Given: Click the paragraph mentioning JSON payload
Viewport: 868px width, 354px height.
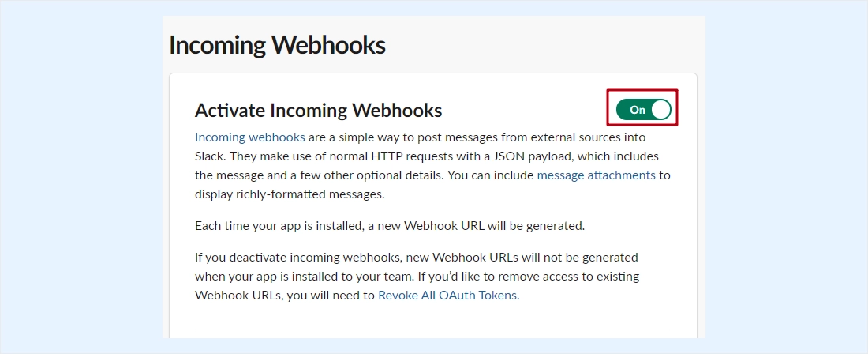Looking at the screenshot, I should pyautogui.click(x=432, y=166).
